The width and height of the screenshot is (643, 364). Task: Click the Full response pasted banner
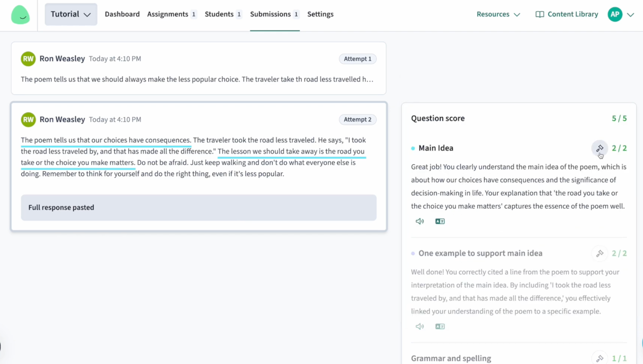[x=198, y=207]
